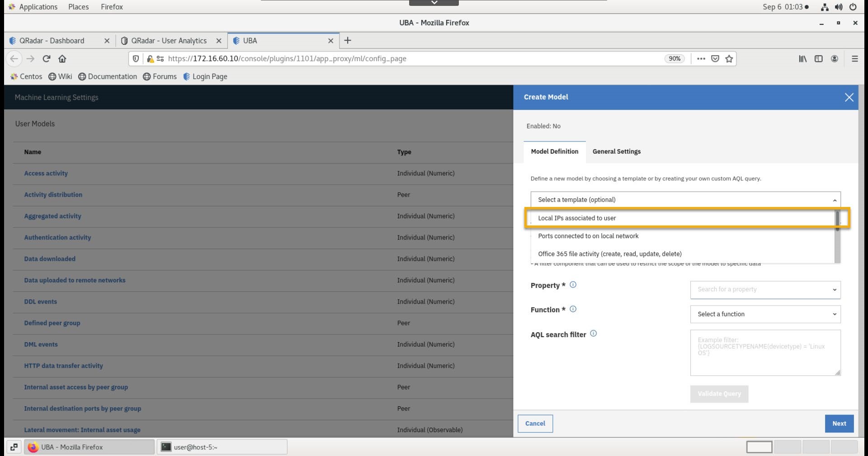The height and width of the screenshot is (456, 868).
Task: Open HTTP data transfer activity model
Action: point(63,366)
